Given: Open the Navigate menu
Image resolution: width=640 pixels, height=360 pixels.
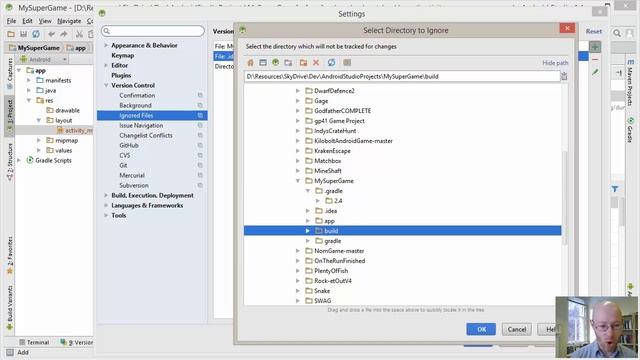Looking at the screenshot, I should coord(69,21).
